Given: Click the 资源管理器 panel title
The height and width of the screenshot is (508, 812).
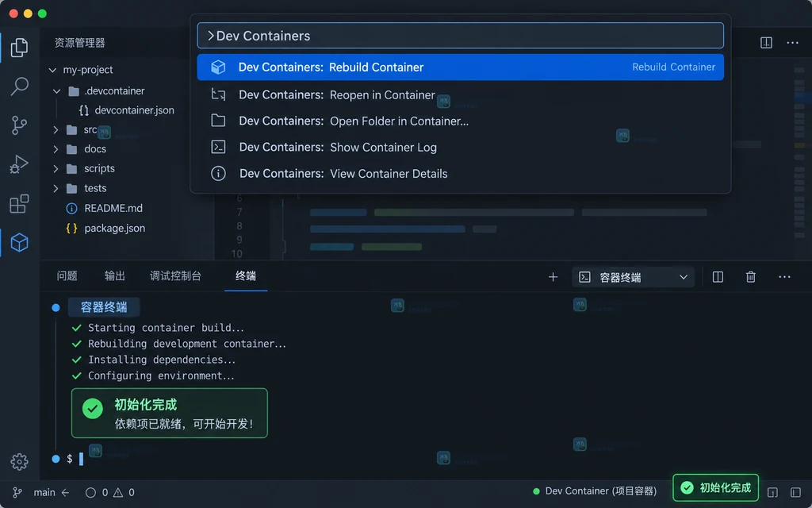Looking at the screenshot, I should point(80,43).
